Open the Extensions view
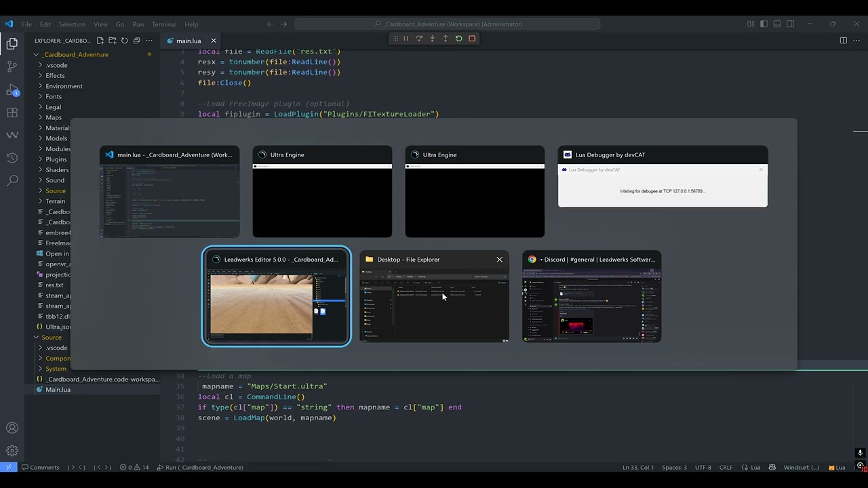The height and width of the screenshot is (488, 868). [x=12, y=113]
